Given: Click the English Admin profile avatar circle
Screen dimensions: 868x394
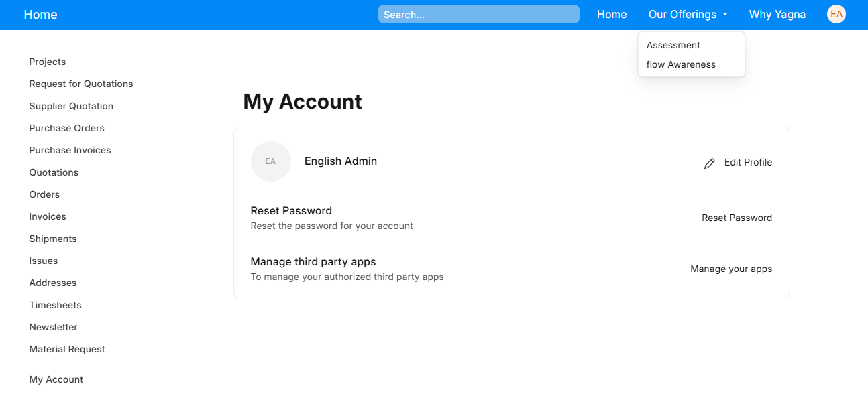Looking at the screenshot, I should coord(270,161).
